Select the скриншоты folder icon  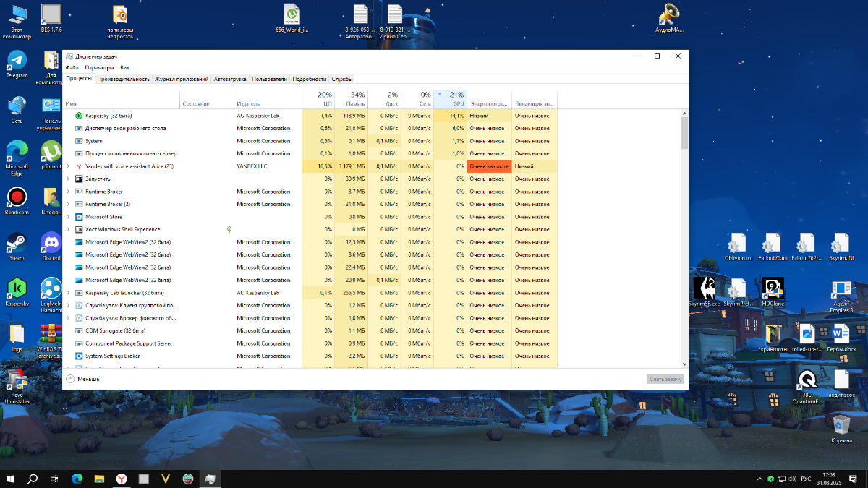point(773,338)
